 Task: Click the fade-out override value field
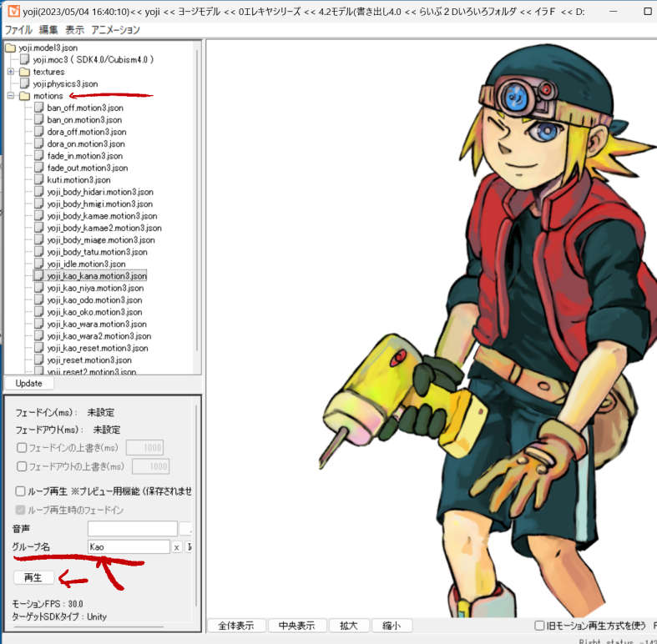pyautogui.click(x=150, y=466)
